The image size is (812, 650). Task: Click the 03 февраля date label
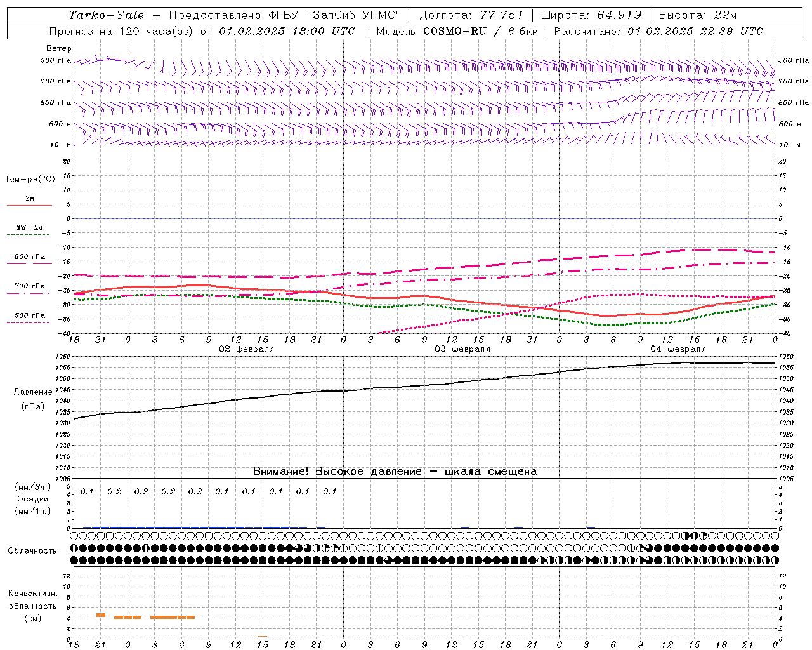(x=462, y=349)
